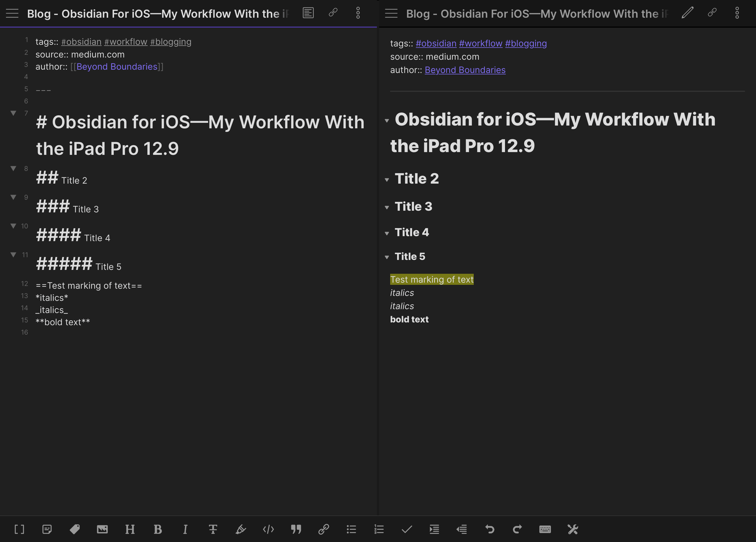756x542 pixels.
Task: Collapse heading on line 7
Action: [x=13, y=113]
